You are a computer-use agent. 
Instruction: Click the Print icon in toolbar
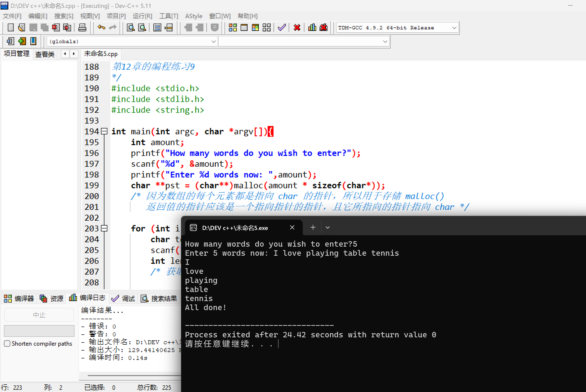(82, 27)
